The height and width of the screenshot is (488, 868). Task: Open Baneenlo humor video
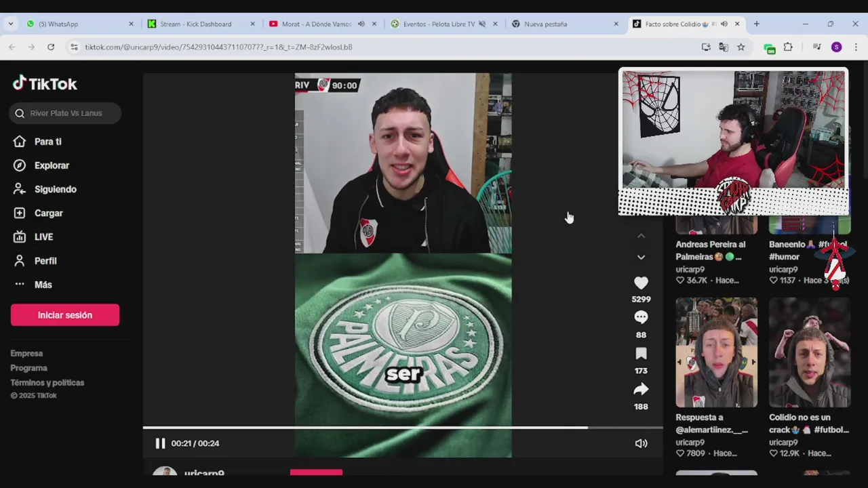[x=809, y=250]
